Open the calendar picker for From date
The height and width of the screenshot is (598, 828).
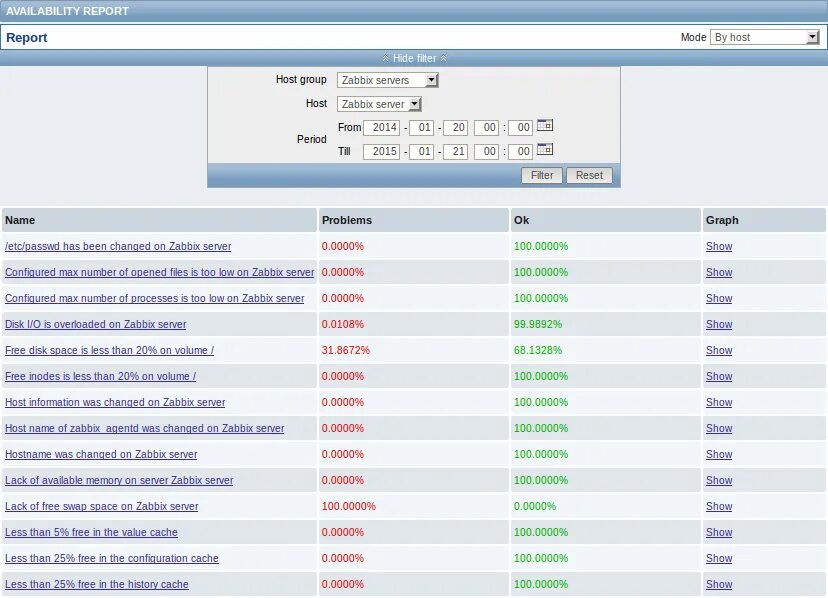544,126
